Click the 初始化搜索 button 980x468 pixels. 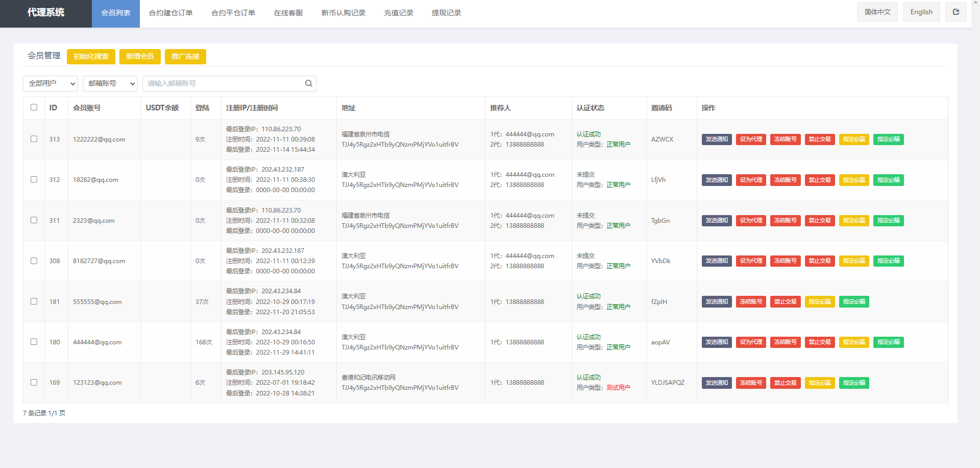[x=91, y=56]
